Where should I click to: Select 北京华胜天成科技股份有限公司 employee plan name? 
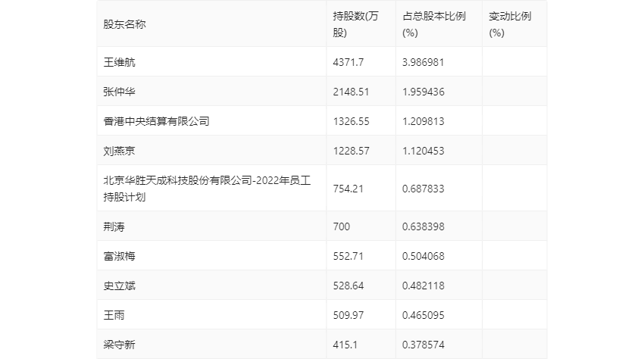click(x=207, y=189)
